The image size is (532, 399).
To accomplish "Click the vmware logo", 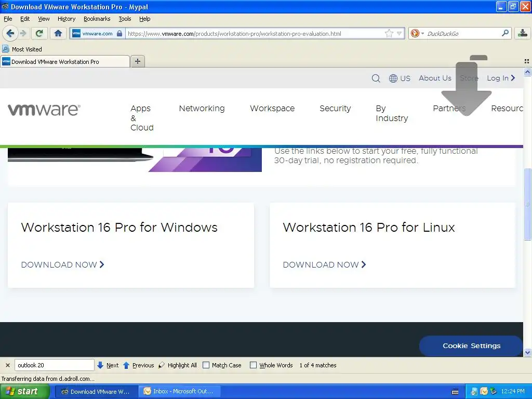I will [44, 110].
